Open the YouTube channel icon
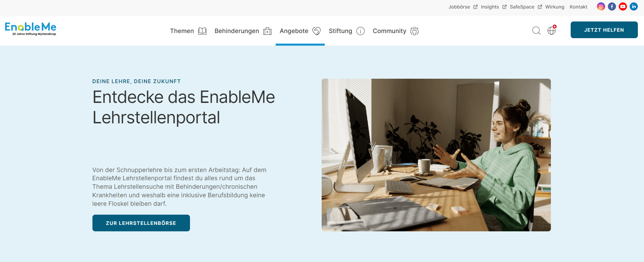The height and width of the screenshot is (262, 644). pyautogui.click(x=623, y=6)
